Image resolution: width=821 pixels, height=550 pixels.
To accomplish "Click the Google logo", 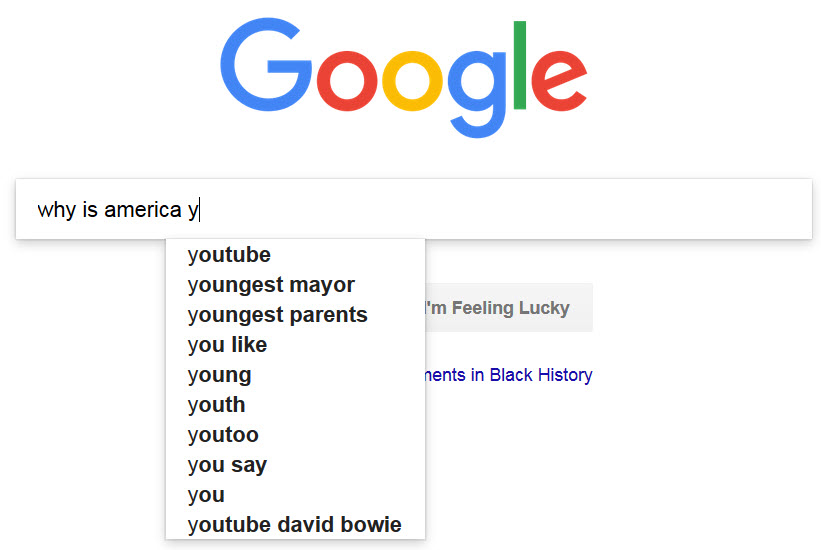I will pos(403,78).
